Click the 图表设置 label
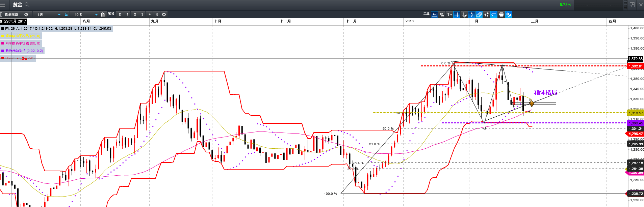644x207 pixels. (x=11, y=14)
